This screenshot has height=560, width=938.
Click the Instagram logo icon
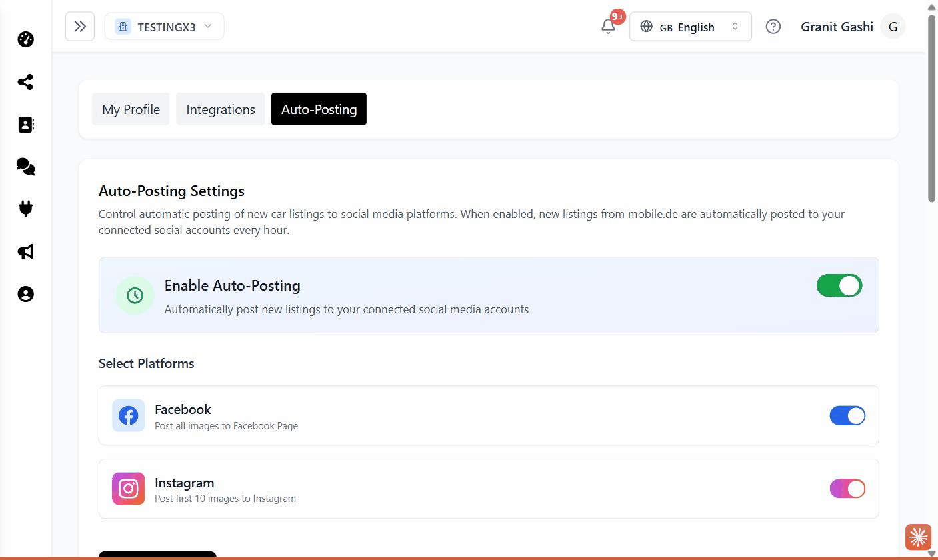[128, 489]
